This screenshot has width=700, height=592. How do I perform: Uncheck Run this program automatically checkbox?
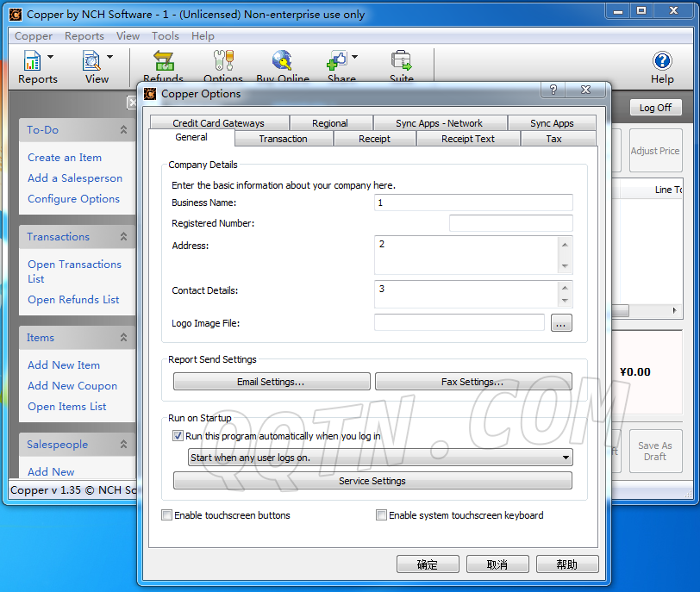(x=178, y=437)
